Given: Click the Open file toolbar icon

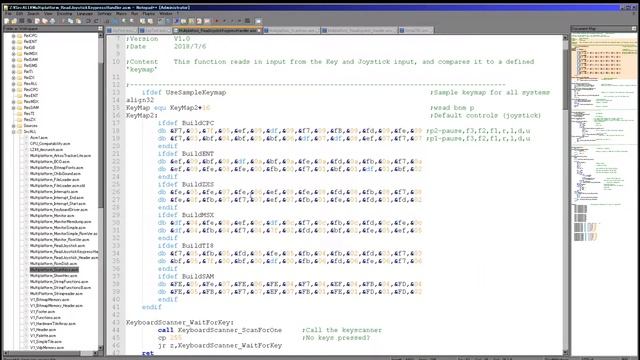Looking at the screenshot, I should pos(14,21).
